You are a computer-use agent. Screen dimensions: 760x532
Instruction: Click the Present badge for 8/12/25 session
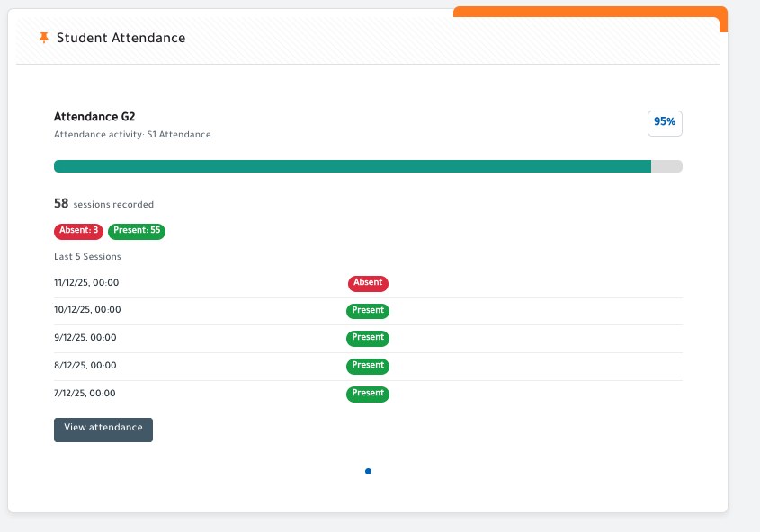[368, 366]
